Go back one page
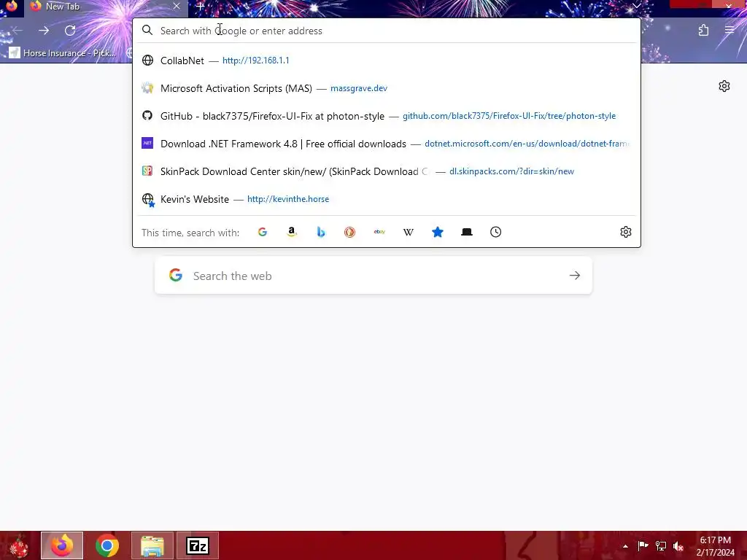Screen dimensions: 747x560 (18, 31)
